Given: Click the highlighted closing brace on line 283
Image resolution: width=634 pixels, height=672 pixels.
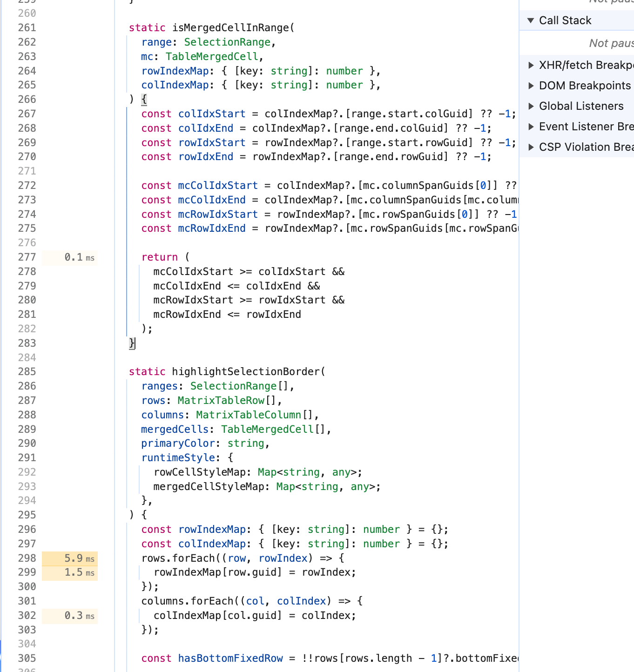Looking at the screenshot, I should pyautogui.click(x=132, y=343).
